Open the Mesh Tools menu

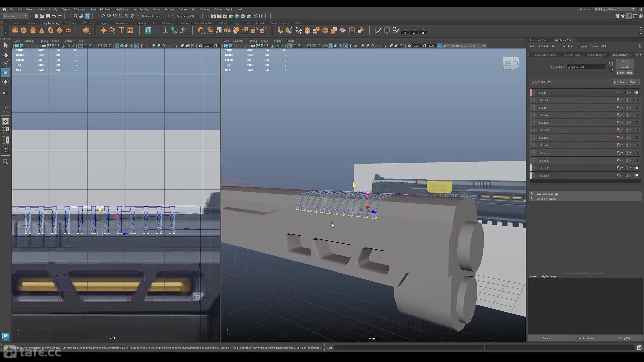122,9
